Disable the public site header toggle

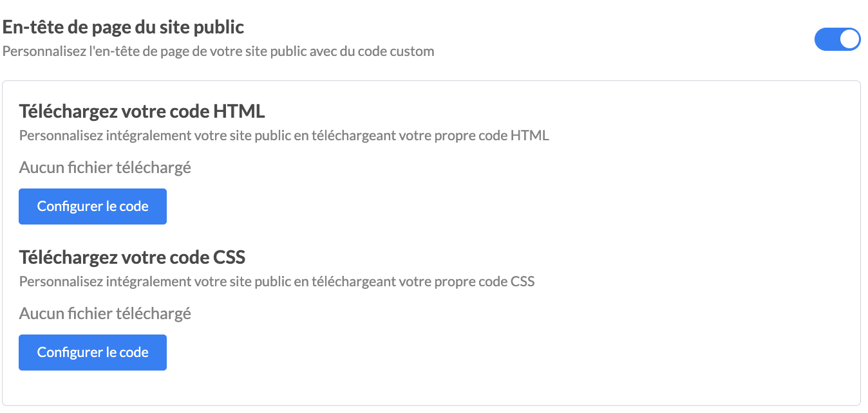point(837,39)
